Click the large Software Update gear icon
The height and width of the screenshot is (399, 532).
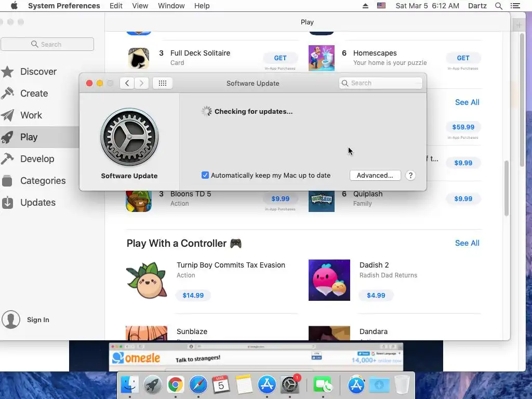click(129, 137)
